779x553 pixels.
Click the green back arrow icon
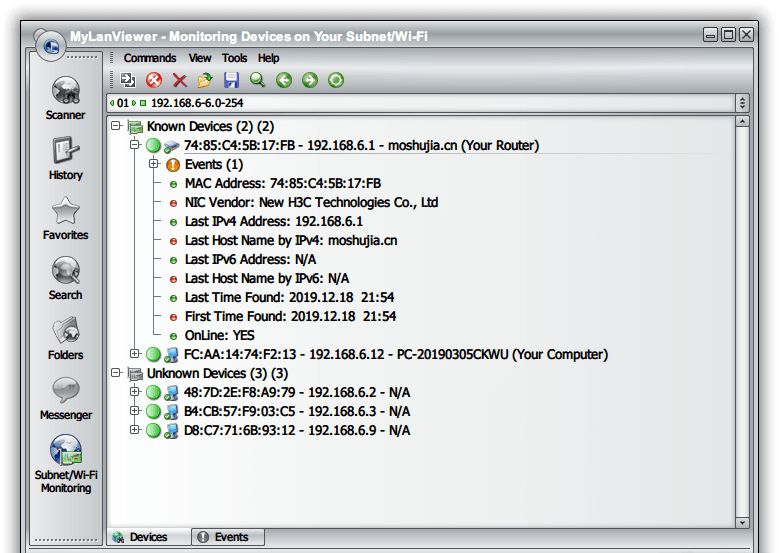pos(284,80)
